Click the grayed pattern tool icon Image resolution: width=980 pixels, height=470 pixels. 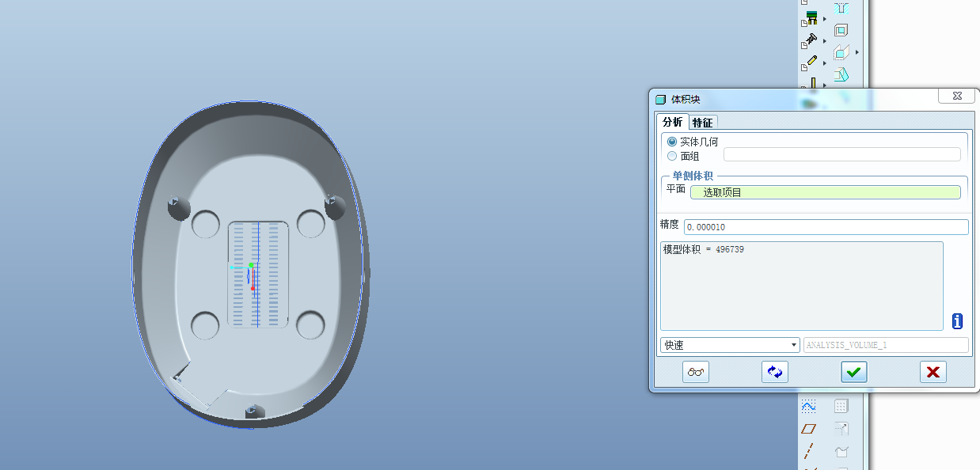(x=841, y=406)
